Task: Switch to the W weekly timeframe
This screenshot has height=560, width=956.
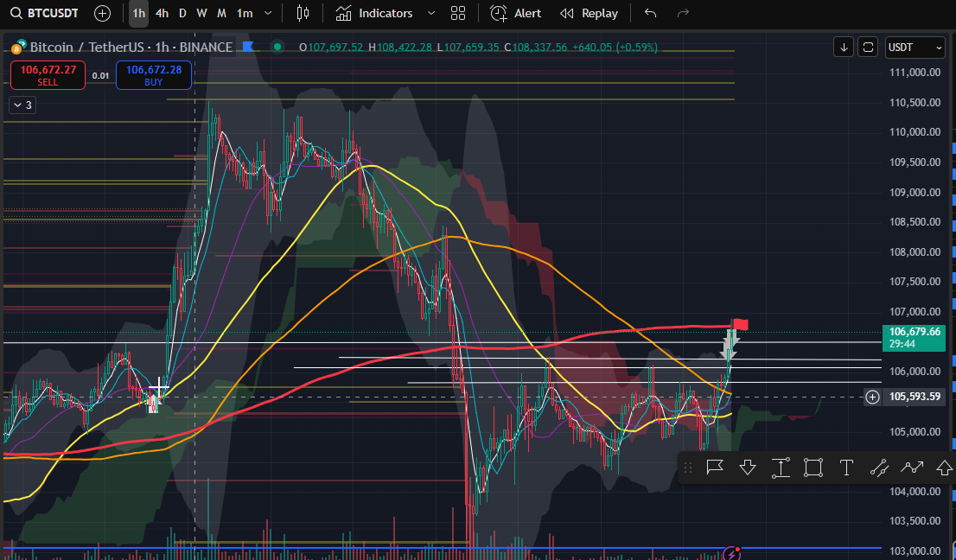Action: [x=201, y=14]
